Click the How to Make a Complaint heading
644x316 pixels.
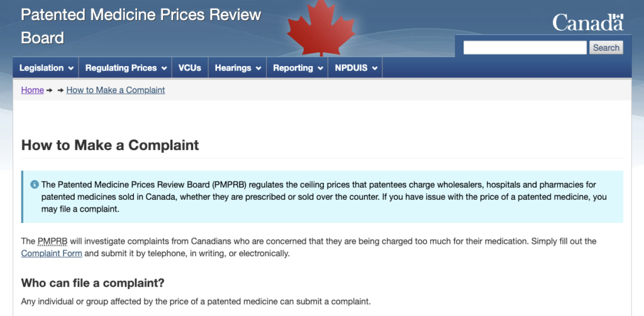click(110, 145)
